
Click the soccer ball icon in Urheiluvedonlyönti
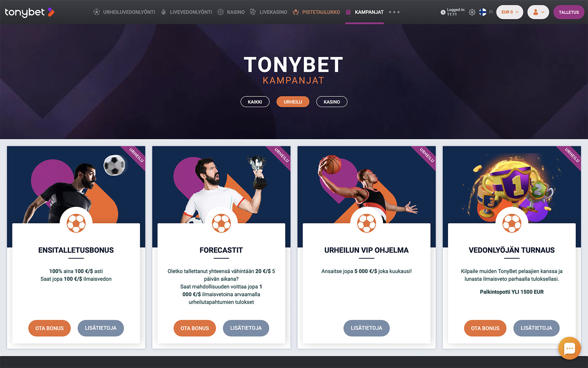pos(97,12)
